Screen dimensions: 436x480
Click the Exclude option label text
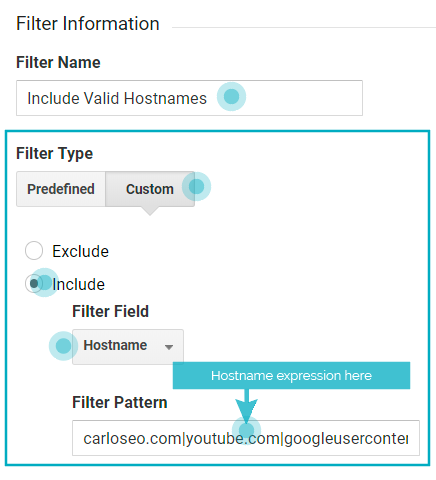80,251
